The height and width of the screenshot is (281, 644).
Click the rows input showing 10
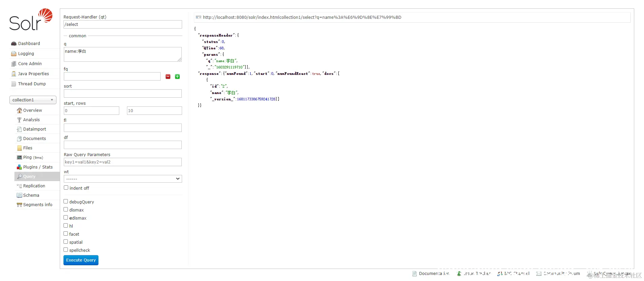coord(155,111)
